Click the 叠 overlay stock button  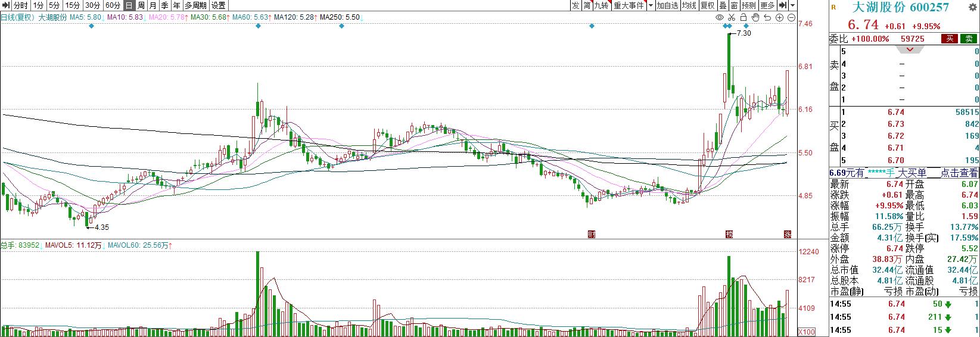click(723, 5)
